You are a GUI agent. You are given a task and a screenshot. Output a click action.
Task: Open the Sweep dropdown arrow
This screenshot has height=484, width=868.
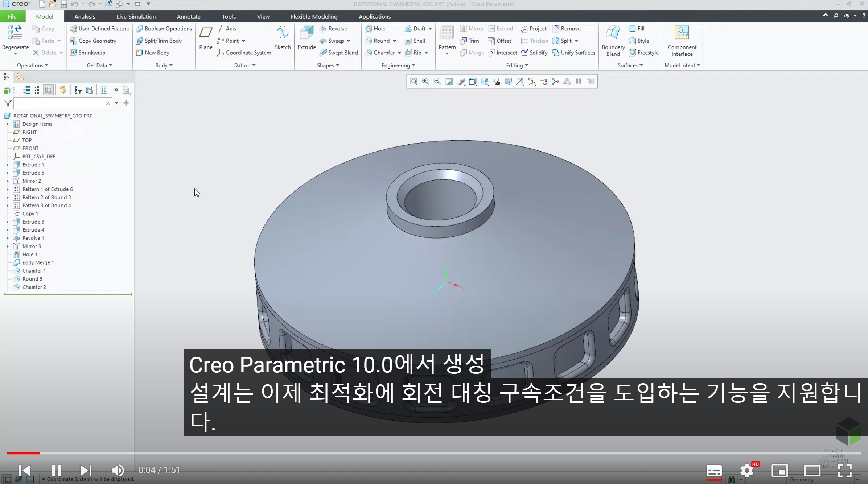point(349,41)
